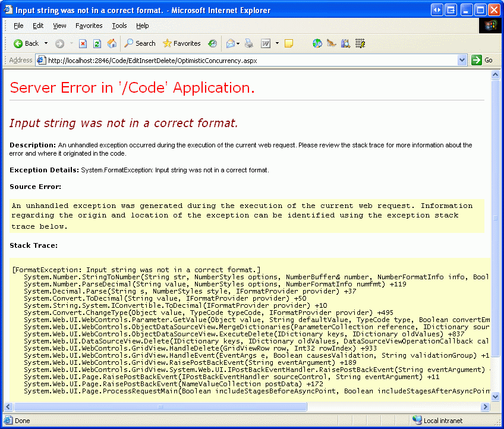Click inside the Address URL field
This screenshot has width=504, height=429.
pyautogui.click(x=250, y=60)
